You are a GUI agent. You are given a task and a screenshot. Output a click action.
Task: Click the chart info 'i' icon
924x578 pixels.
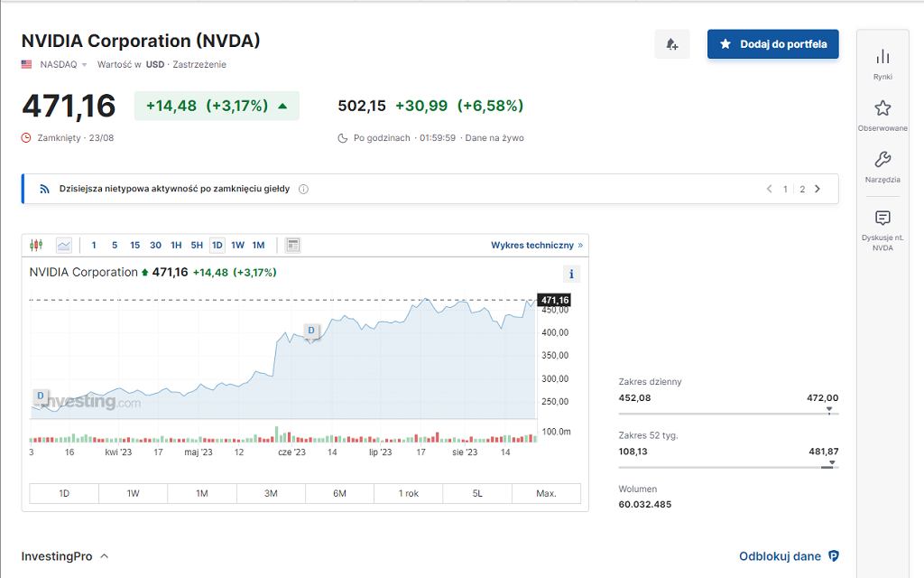pos(571,274)
